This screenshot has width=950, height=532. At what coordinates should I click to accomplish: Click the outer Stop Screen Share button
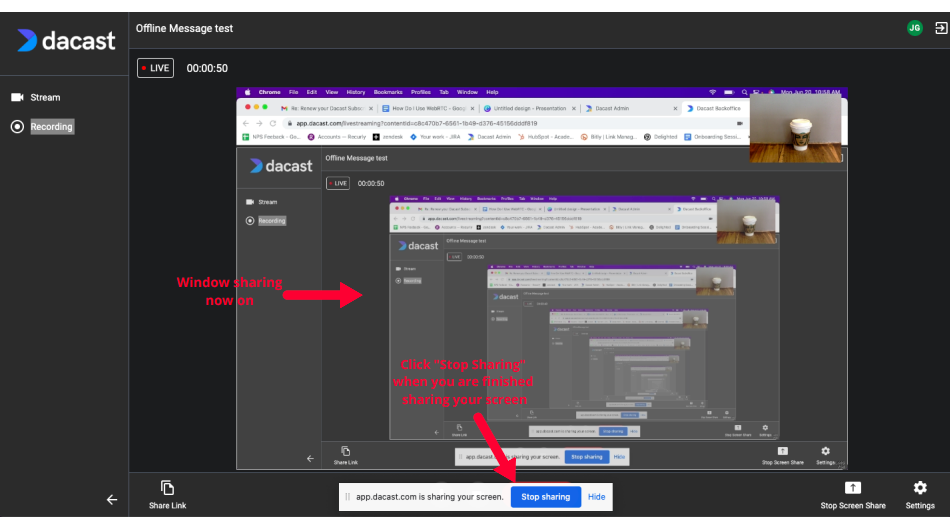tap(853, 495)
